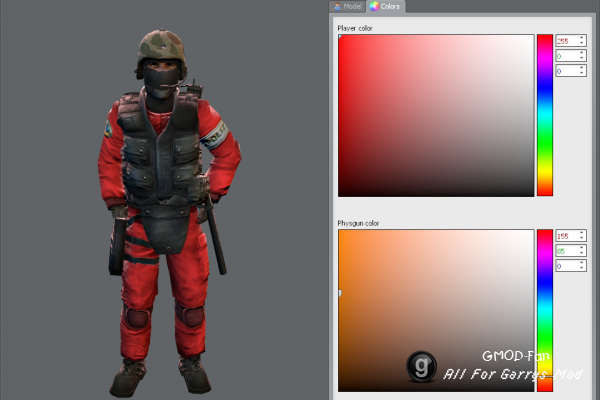Image resolution: width=600 pixels, height=400 pixels.
Task: Click the 'Player color' label
Action: coord(355,28)
